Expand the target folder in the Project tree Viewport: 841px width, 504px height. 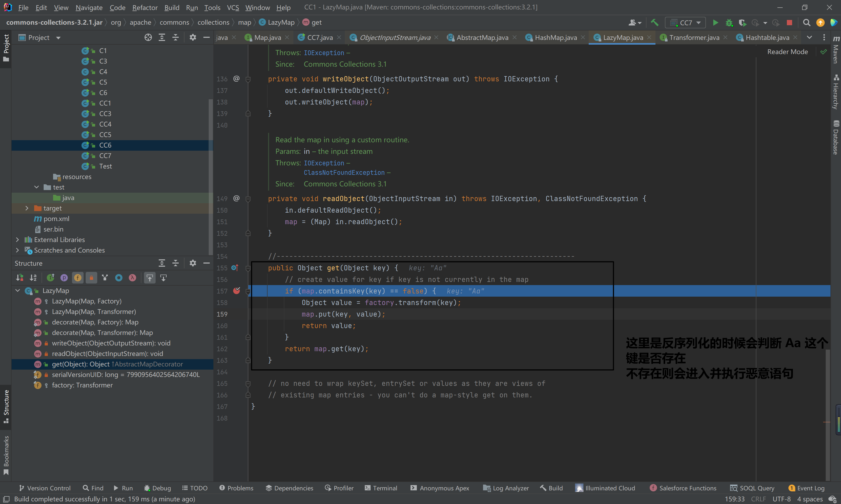(x=27, y=208)
